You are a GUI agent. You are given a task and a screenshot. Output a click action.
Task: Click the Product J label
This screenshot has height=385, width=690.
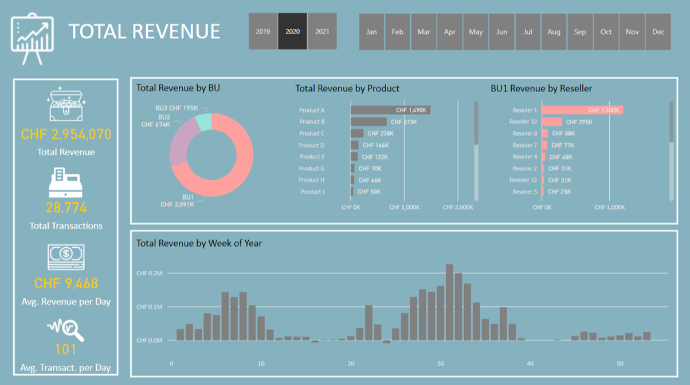click(x=312, y=192)
